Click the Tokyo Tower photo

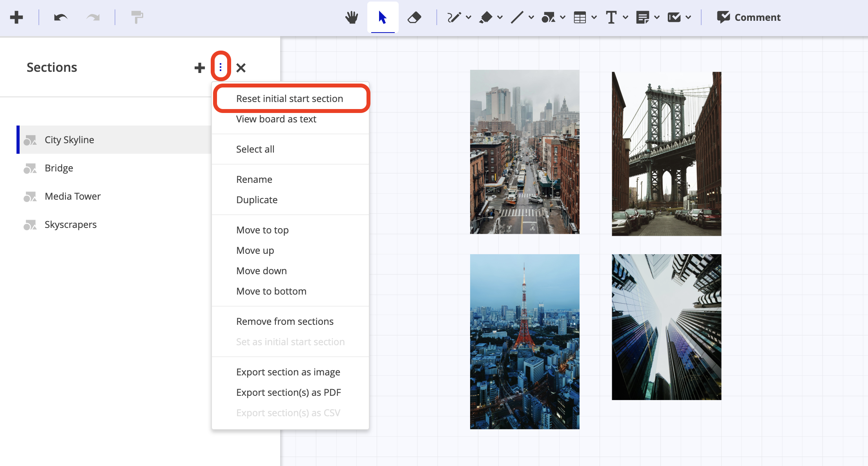click(524, 341)
